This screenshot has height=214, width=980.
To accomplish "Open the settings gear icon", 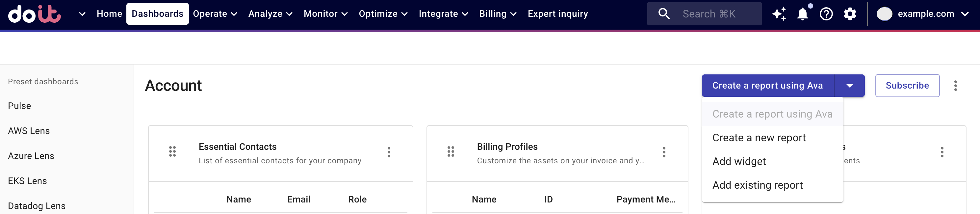I will pos(849,14).
